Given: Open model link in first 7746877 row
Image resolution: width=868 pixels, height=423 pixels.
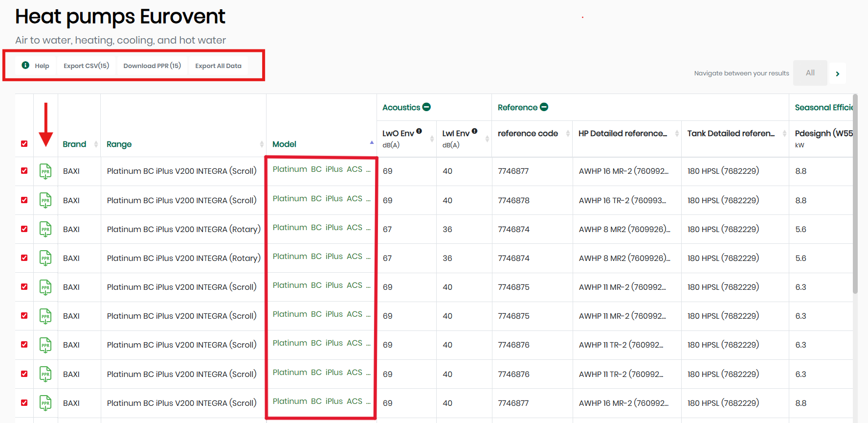Looking at the screenshot, I should (x=321, y=169).
